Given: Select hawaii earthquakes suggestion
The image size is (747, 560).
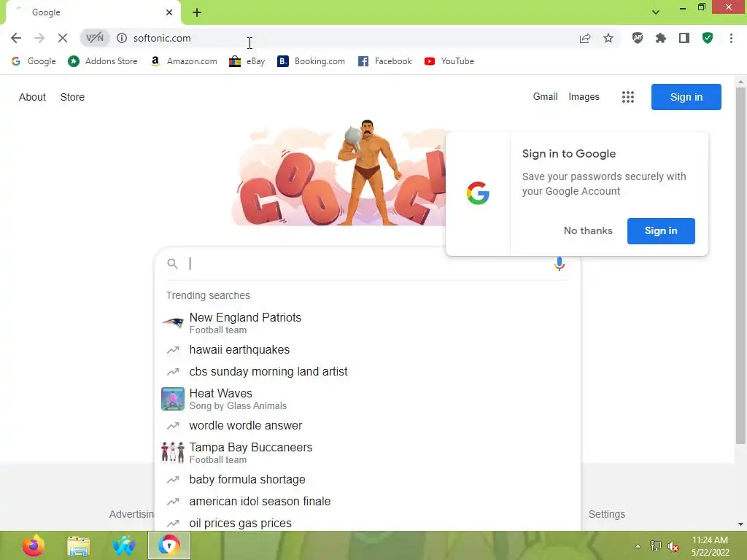Looking at the screenshot, I should point(368,349).
